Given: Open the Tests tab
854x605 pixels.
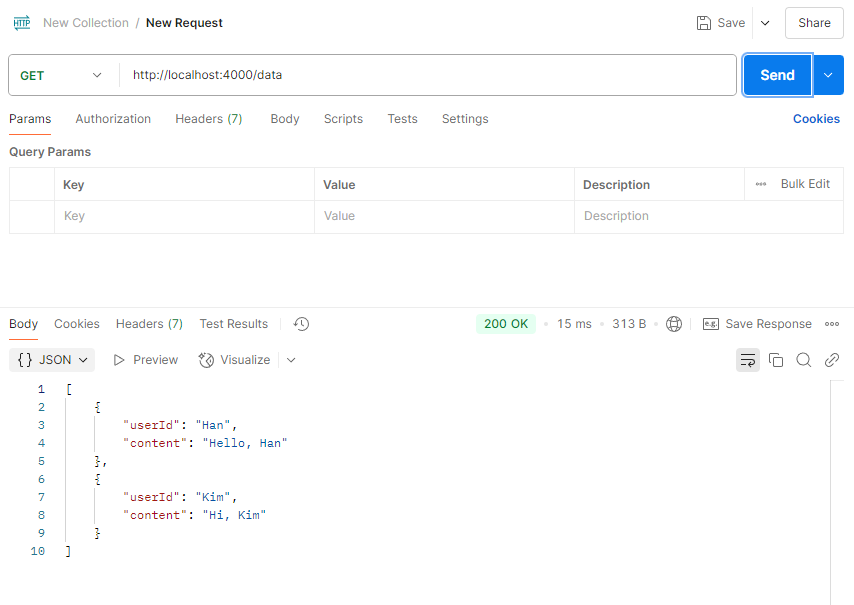Looking at the screenshot, I should 402,119.
